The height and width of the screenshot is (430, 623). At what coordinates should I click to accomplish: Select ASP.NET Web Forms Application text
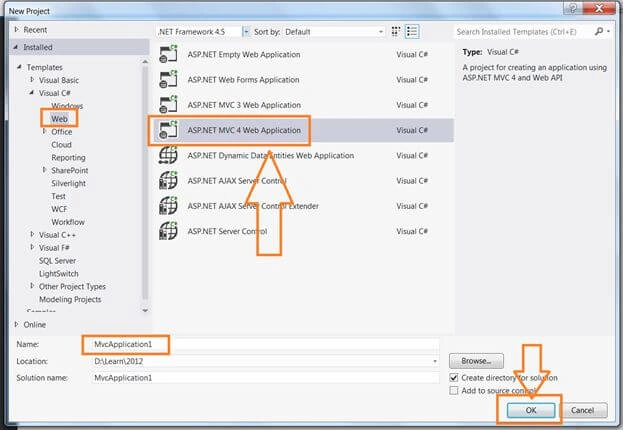point(243,79)
